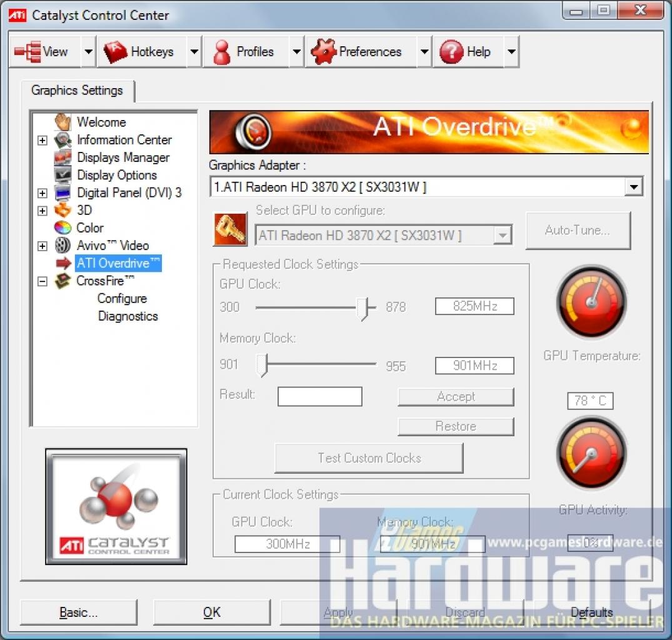Image resolution: width=672 pixels, height=640 pixels.
Task: Click the ATI Overdrive banner logo icon
Action: [x=254, y=131]
